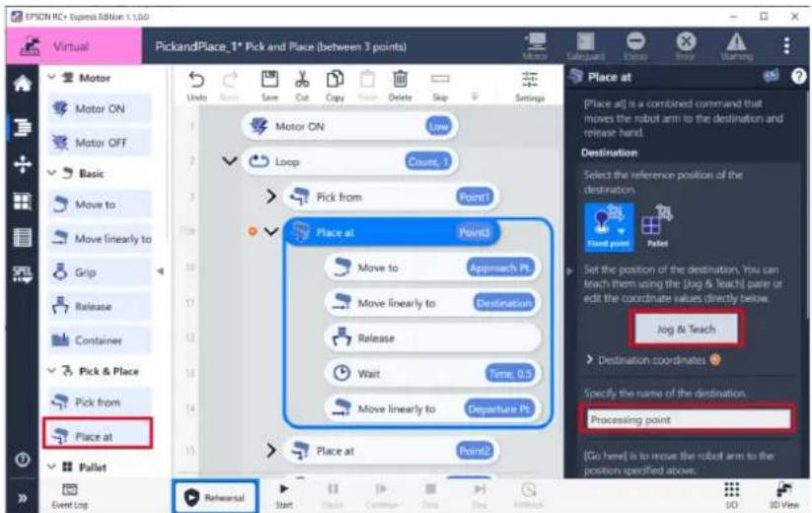Open the pallet grid sidebar icon
This screenshot has height=513, width=812.
[x=23, y=201]
